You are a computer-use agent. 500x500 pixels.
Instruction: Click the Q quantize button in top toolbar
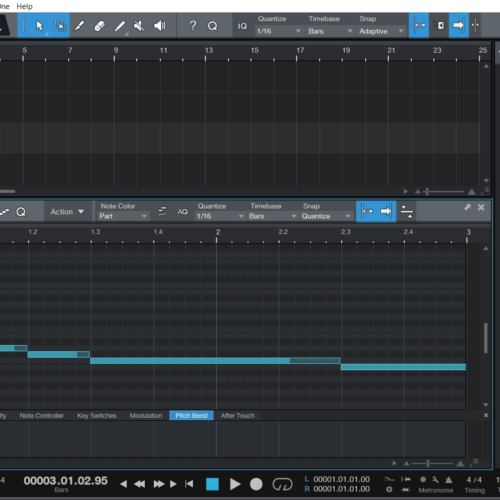[x=212, y=26]
